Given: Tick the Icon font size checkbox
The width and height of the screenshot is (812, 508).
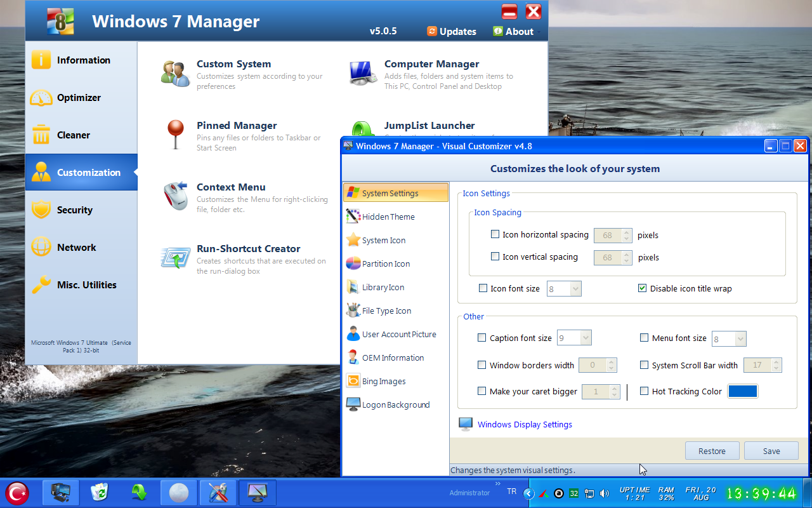Looking at the screenshot, I should (x=483, y=288).
